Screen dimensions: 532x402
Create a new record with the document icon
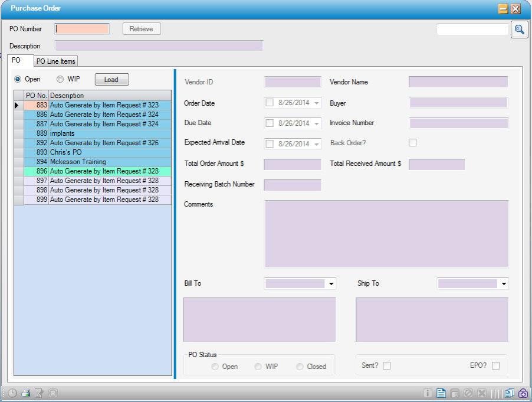pos(441,392)
